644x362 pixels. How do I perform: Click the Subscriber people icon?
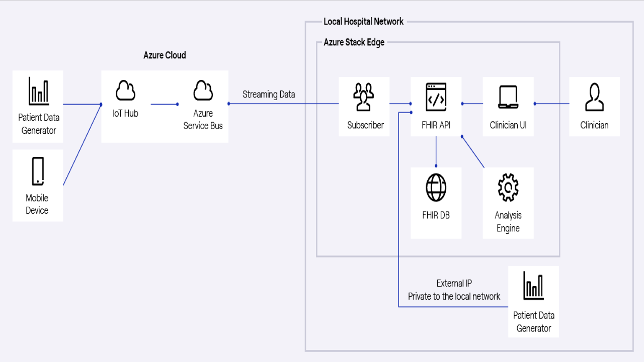coord(364,97)
